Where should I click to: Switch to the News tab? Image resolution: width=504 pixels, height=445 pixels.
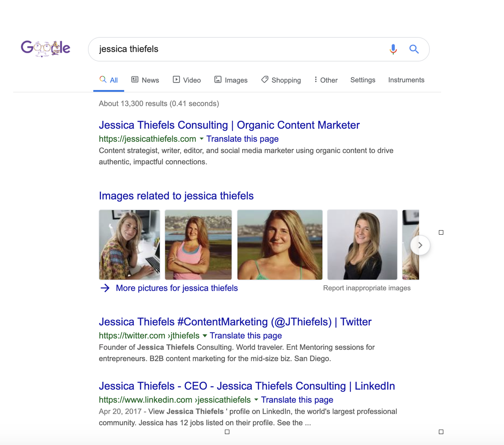(x=145, y=80)
